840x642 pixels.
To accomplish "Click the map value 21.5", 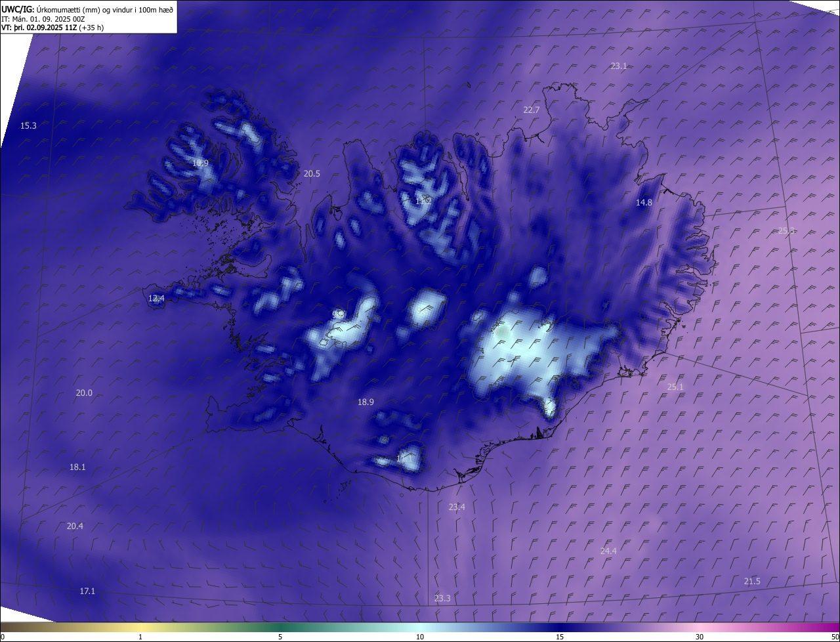I will (752, 581).
